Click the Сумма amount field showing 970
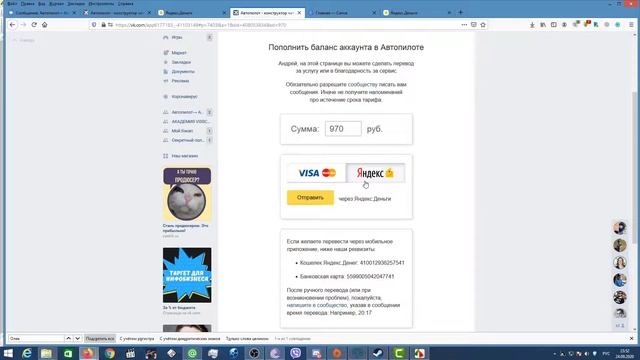This screenshot has height=360, width=640. coord(343,129)
